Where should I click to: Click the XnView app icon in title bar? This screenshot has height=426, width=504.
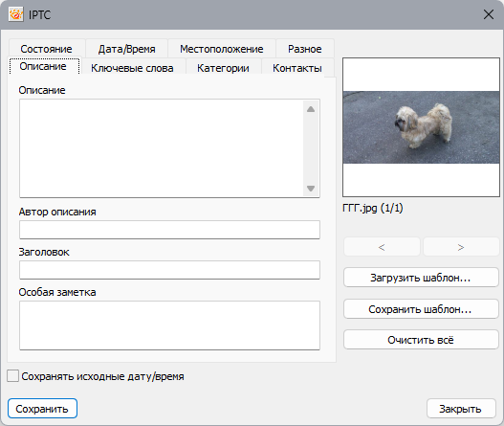coord(15,14)
